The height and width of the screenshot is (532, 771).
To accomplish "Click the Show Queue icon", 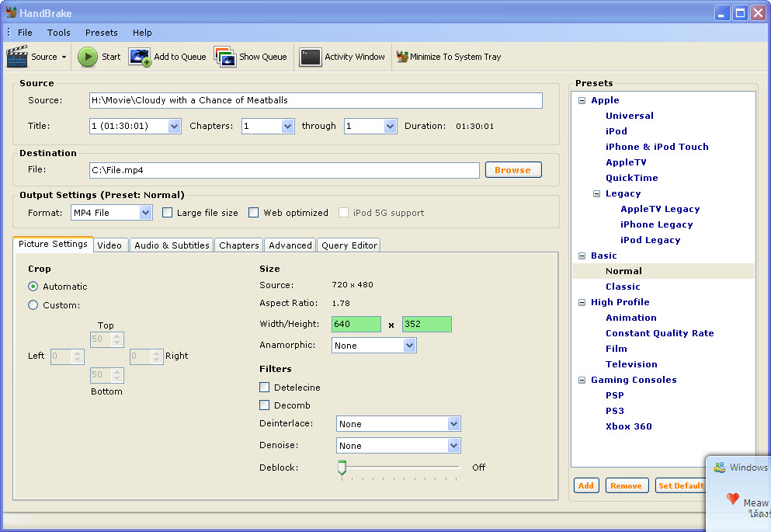I will coord(225,57).
